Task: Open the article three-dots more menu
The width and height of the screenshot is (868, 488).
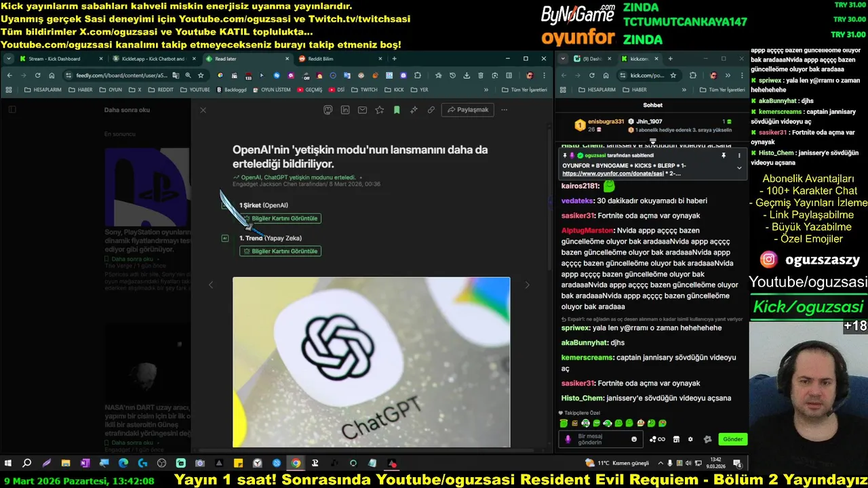Action: [x=504, y=110]
